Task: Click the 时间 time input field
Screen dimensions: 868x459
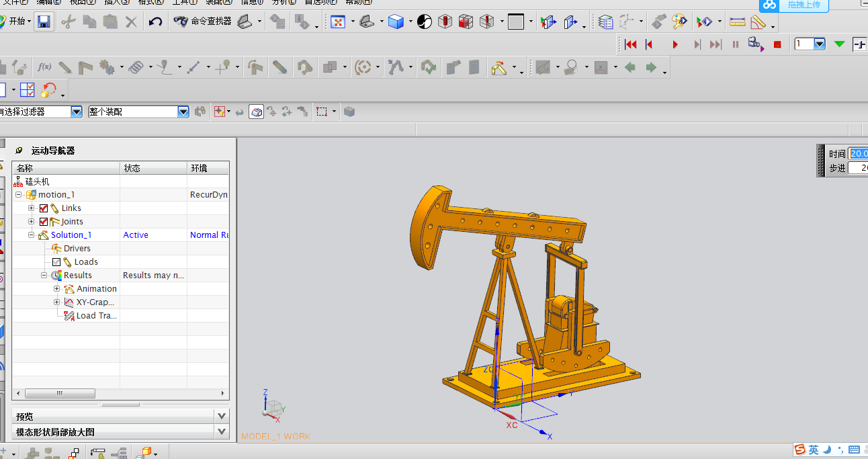Action: (858, 154)
